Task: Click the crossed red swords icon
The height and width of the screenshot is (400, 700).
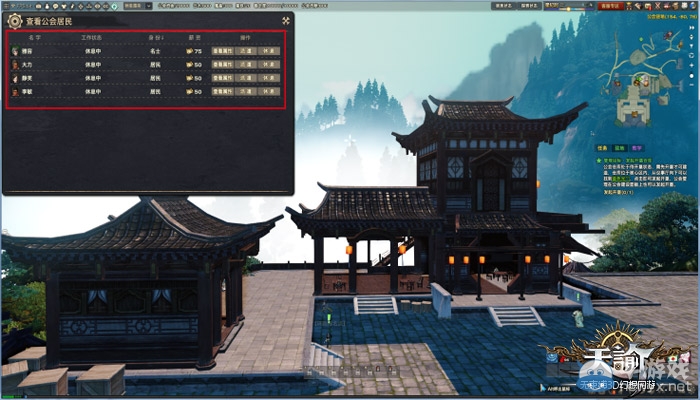Action: click(657, 6)
